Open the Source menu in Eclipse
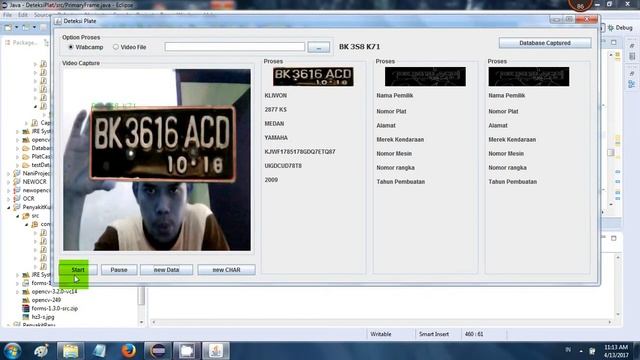The image size is (640, 360). (42, 15)
